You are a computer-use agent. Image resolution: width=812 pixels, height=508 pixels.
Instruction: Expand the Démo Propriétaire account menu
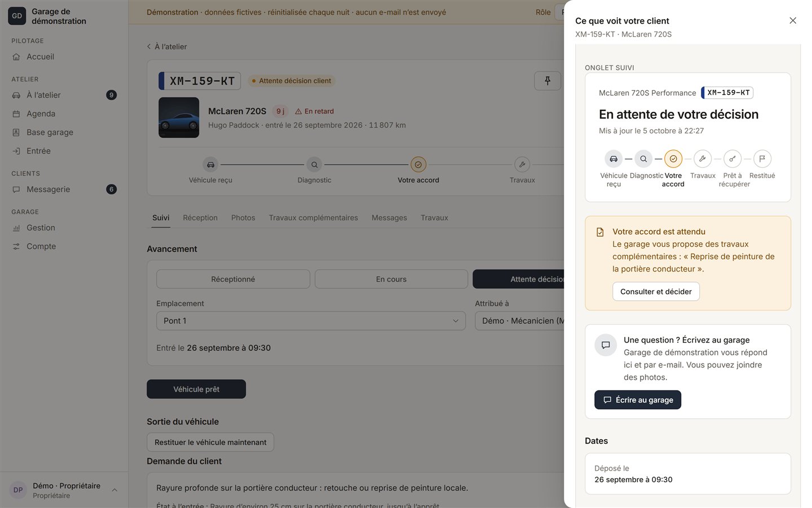click(64, 490)
